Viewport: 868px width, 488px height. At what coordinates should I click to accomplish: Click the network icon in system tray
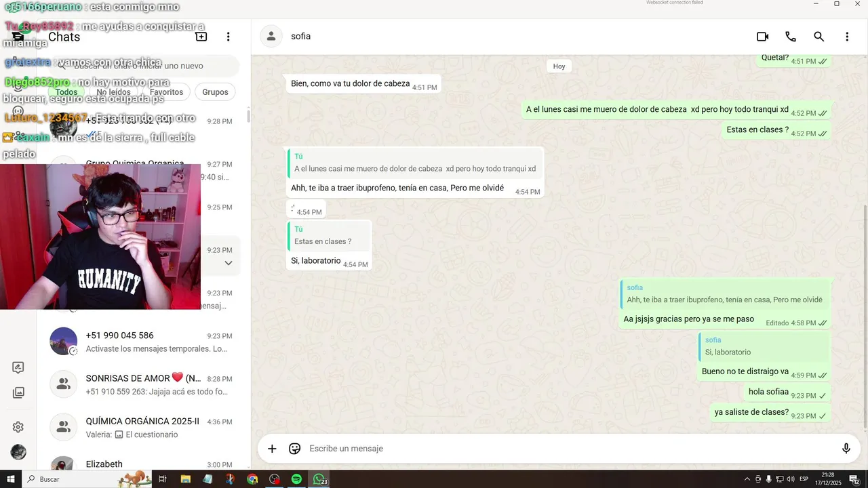coord(780,479)
